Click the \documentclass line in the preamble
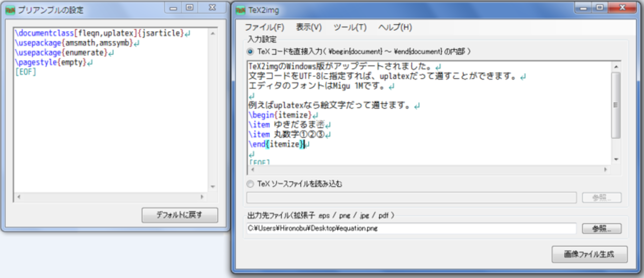644x278 pixels. (x=103, y=33)
